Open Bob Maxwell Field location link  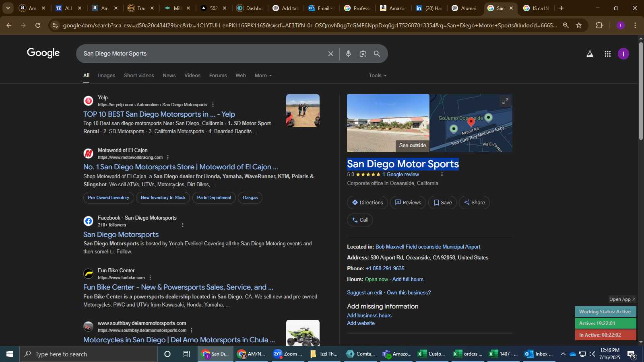(x=428, y=247)
